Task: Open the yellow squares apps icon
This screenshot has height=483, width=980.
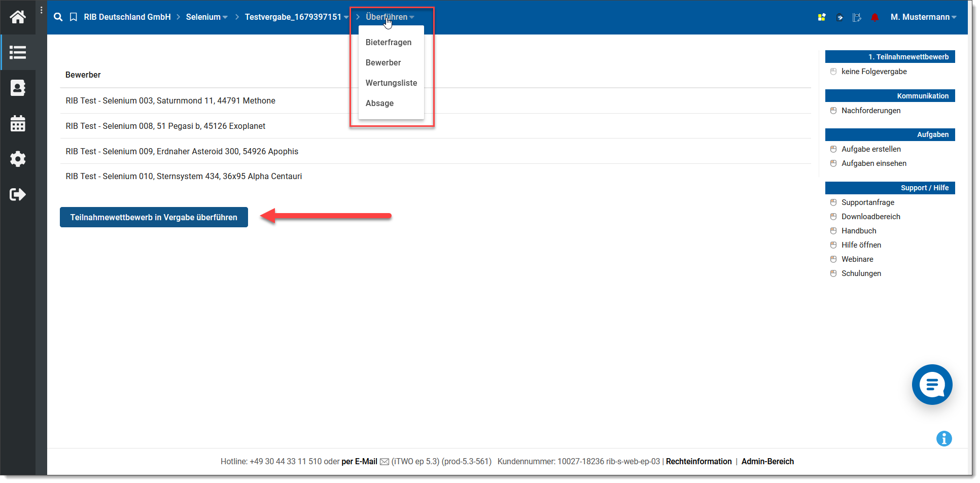Action: pos(822,17)
